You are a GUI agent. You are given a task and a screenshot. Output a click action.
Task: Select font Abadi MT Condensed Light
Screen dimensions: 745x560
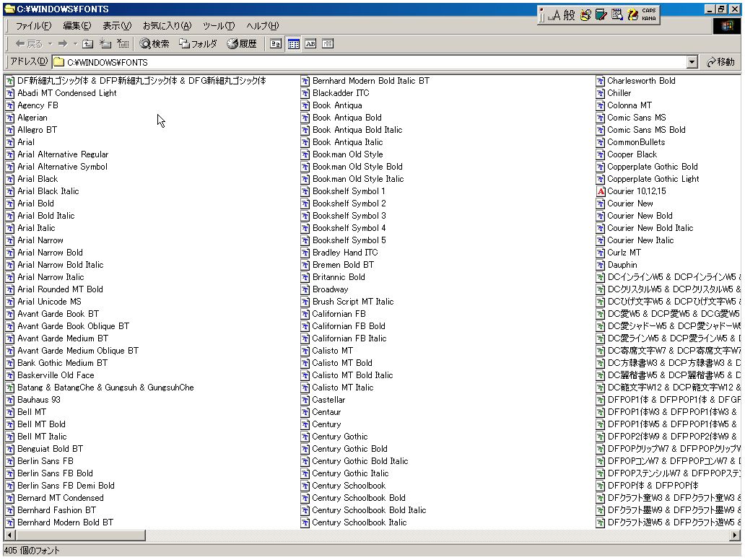(67, 93)
